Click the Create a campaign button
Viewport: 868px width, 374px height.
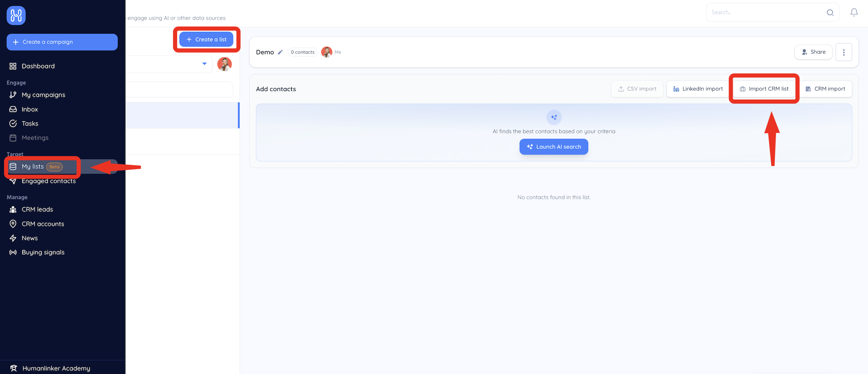[62, 42]
